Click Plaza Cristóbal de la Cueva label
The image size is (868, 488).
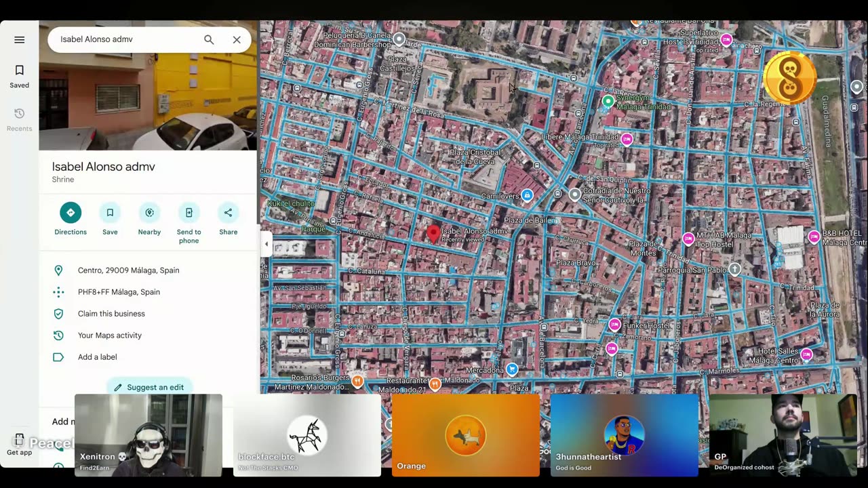coord(475,157)
